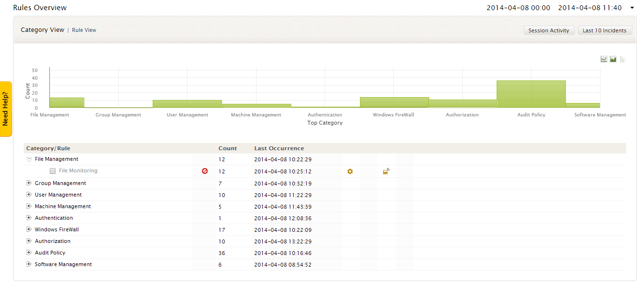The height and width of the screenshot is (284, 644).
Task: Click timestamp 2014-04-08 12:08:36
Action: (x=283, y=218)
